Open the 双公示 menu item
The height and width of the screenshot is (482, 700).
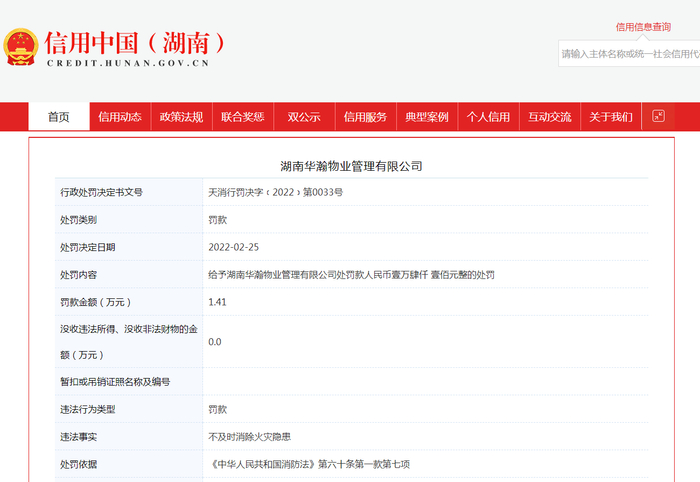coord(304,117)
